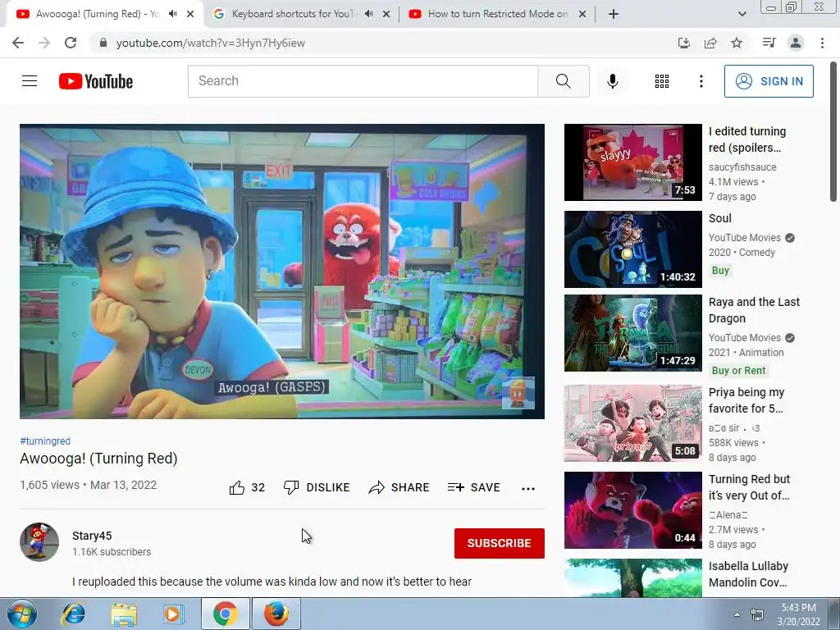Viewport: 840px width, 630px height.
Task: Open the Windows Start button
Action: [x=22, y=614]
